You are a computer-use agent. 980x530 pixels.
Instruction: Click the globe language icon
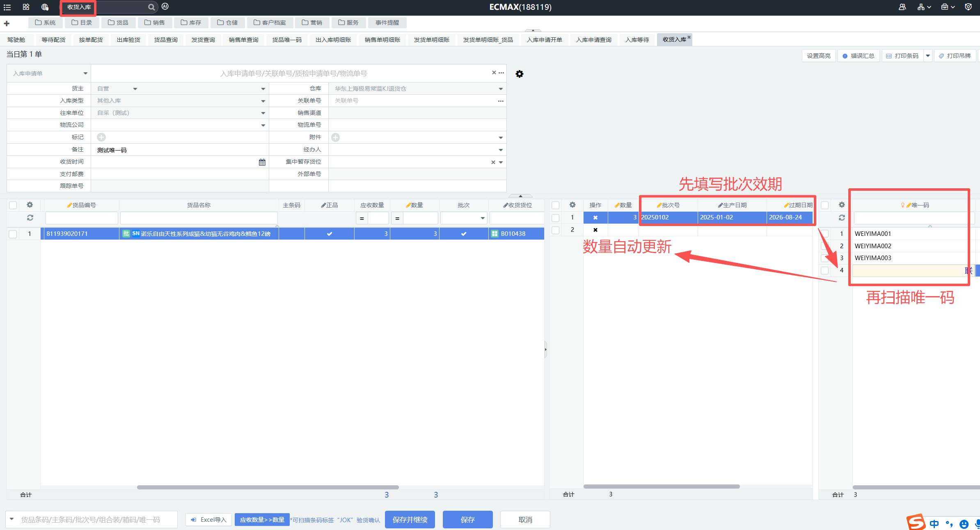tap(45, 7)
